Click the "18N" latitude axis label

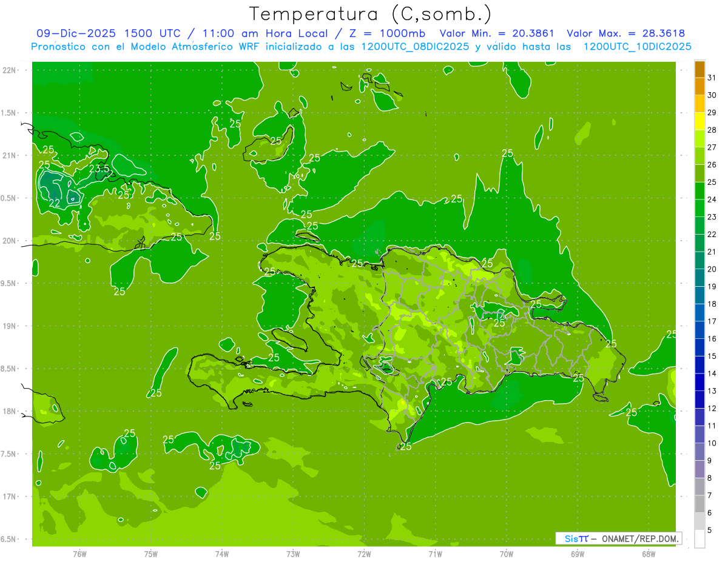coord(10,412)
